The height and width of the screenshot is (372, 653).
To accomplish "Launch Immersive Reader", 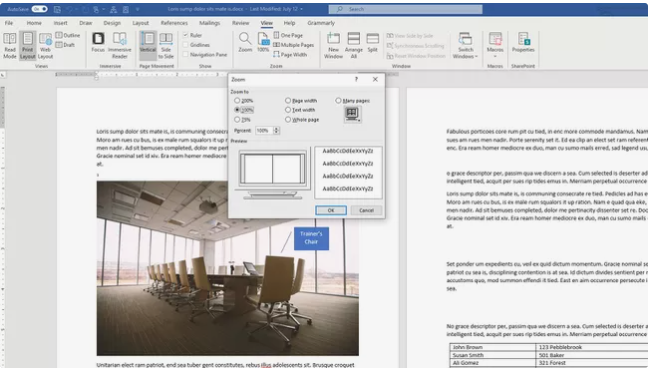I will (x=120, y=45).
